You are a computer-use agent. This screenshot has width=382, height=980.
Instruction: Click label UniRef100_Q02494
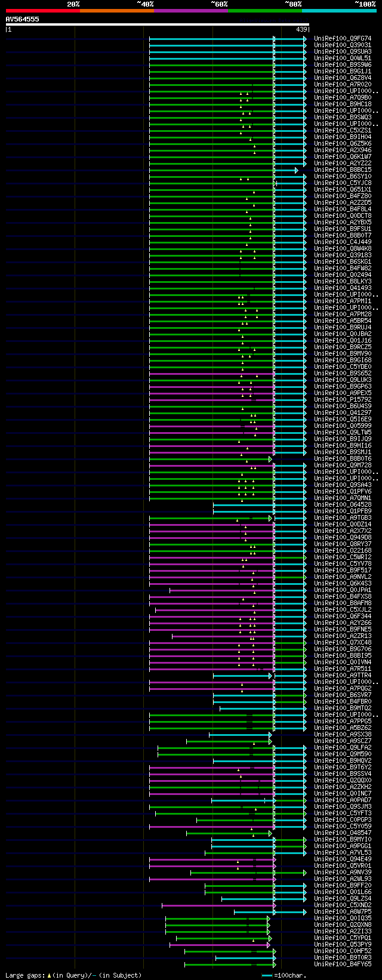pos(343,275)
